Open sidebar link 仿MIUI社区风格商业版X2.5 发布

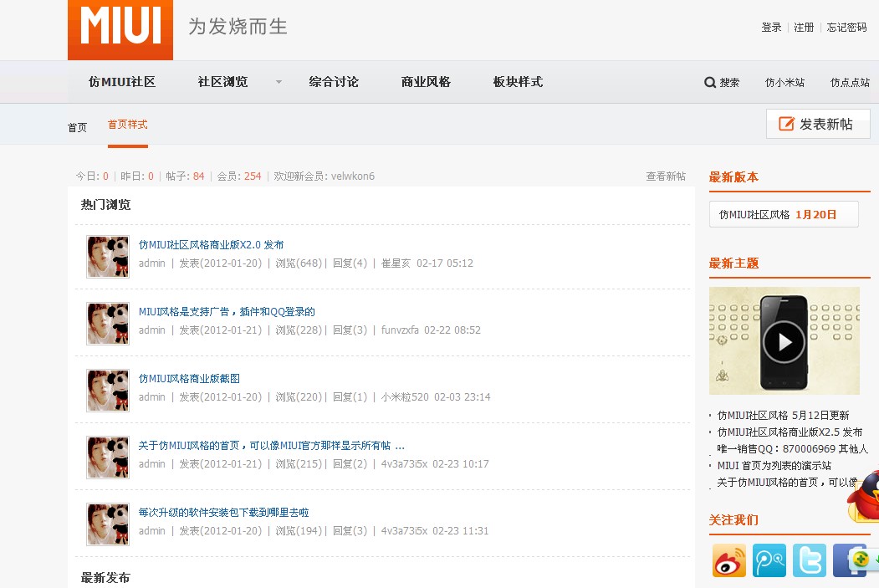(790, 432)
